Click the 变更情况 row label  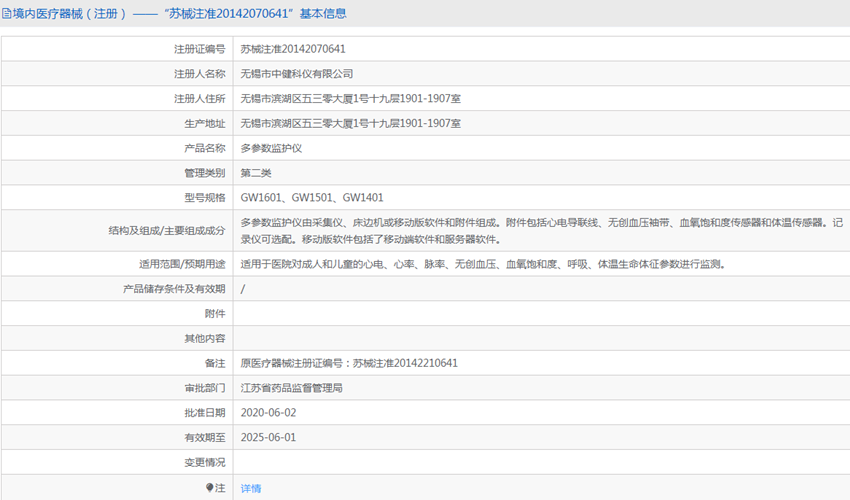pos(204,462)
